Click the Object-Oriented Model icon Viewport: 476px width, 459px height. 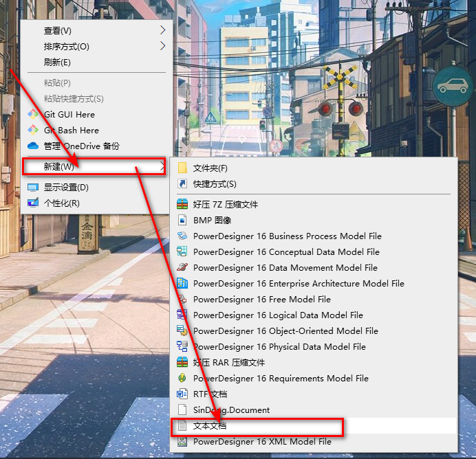(182, 331)
